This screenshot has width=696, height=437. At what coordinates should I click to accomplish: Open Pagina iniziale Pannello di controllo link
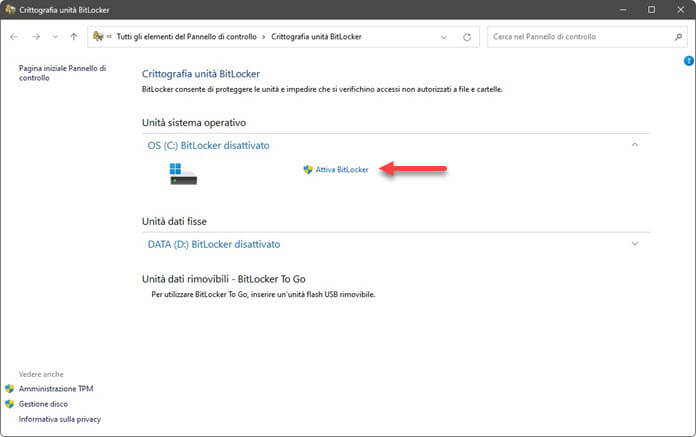coord(62,73)
